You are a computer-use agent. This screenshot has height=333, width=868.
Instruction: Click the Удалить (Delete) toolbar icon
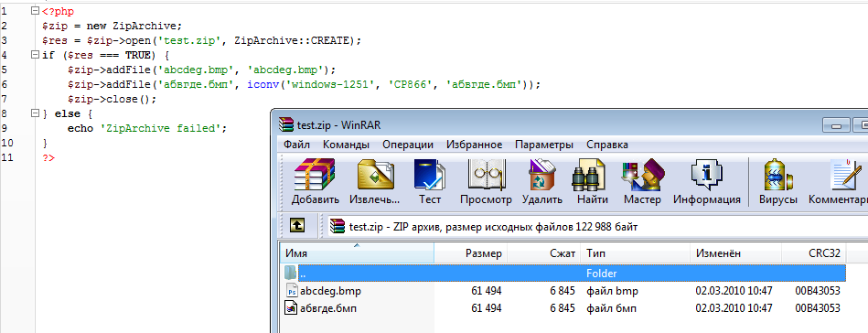542,182
